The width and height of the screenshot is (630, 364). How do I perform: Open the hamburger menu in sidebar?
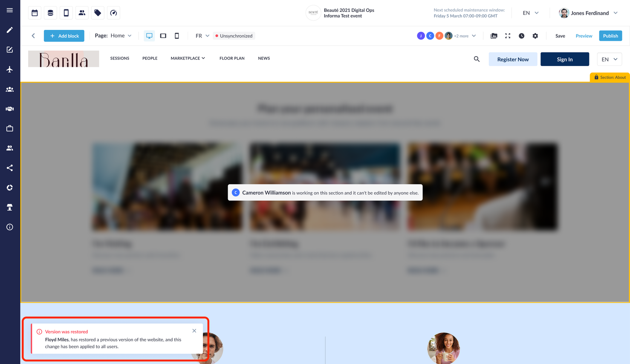[x=10, y=10]
